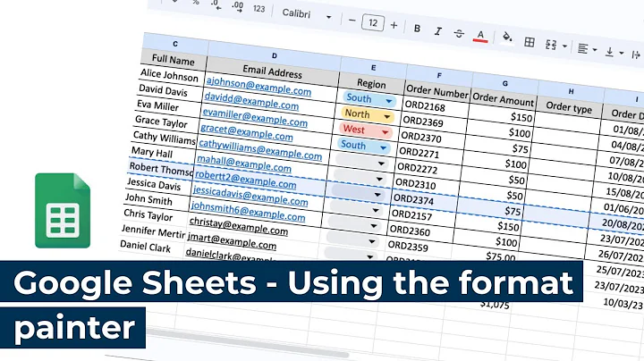Open johnsmith6@example.com email link
Viewport: 644px width, 361px height.
tap(248, 211)
